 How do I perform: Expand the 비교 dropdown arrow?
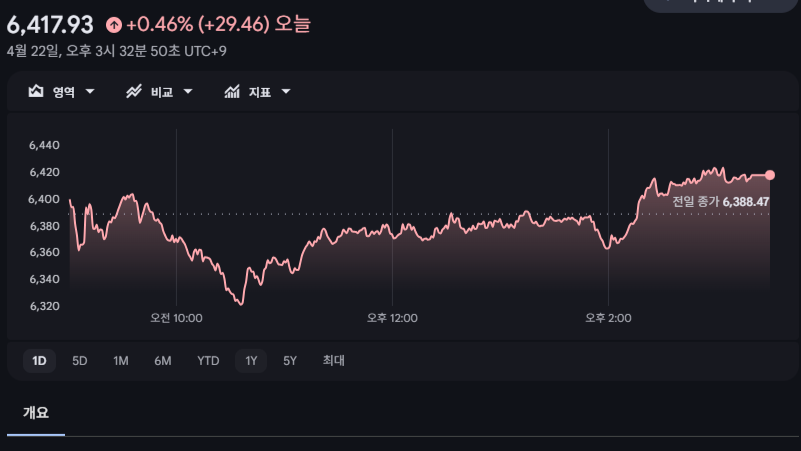pos(188,92)
